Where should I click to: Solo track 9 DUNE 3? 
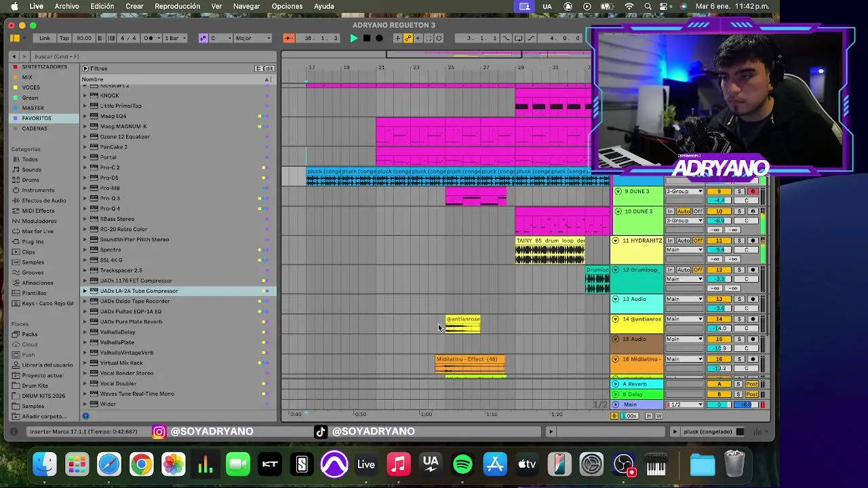[739, 192]
